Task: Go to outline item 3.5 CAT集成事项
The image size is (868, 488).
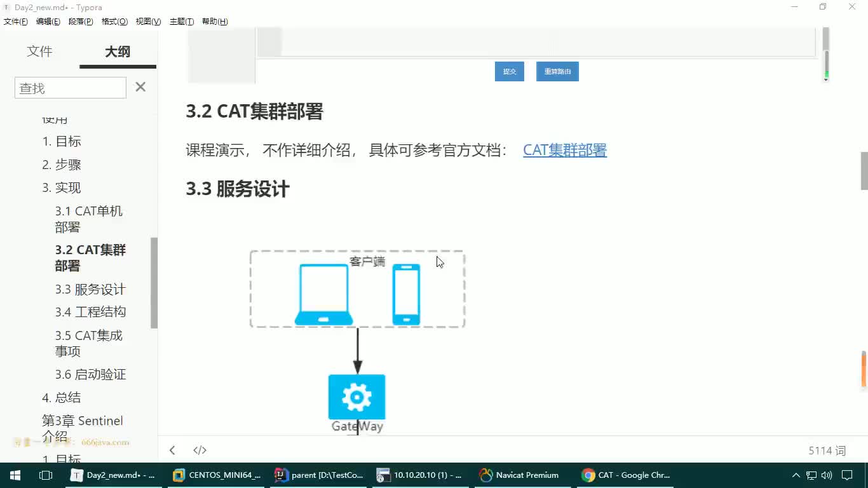Action: coord(88,343)
